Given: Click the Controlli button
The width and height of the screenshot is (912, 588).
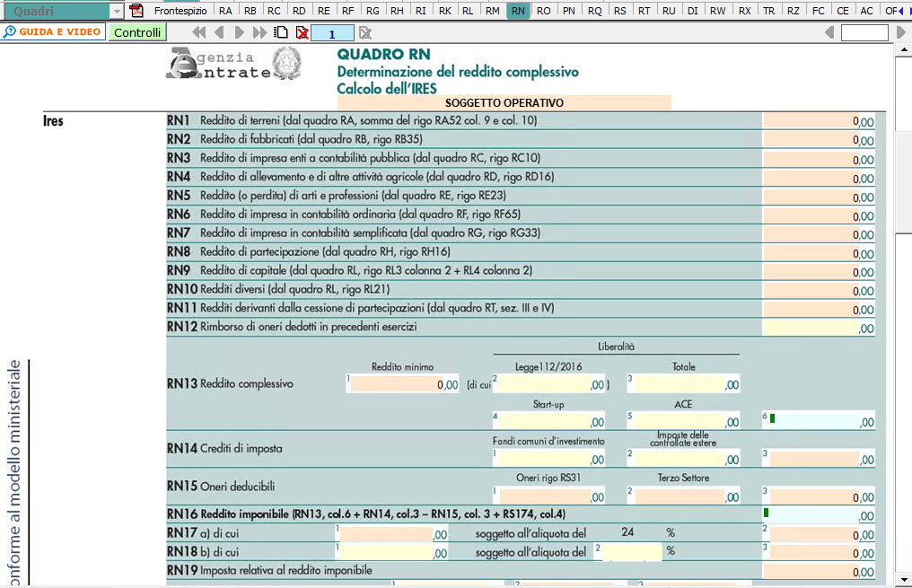Looking at the screenshot, I should (x=137, y=32).
